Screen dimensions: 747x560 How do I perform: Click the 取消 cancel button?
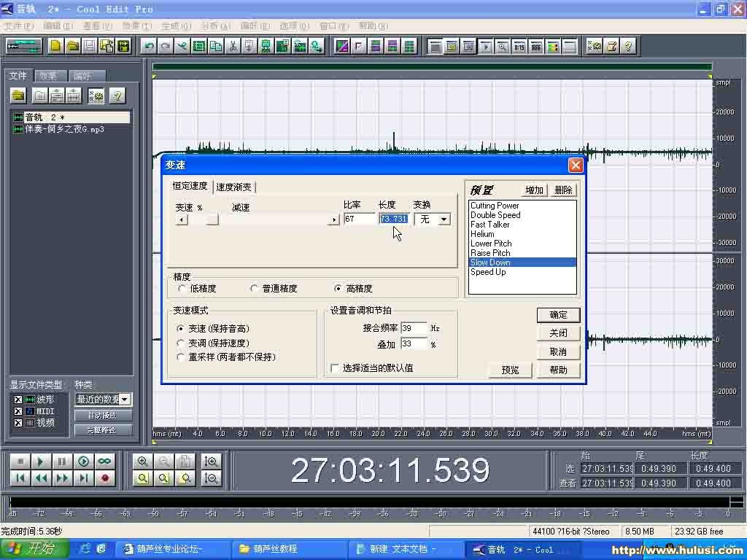(x=558, y=352)
